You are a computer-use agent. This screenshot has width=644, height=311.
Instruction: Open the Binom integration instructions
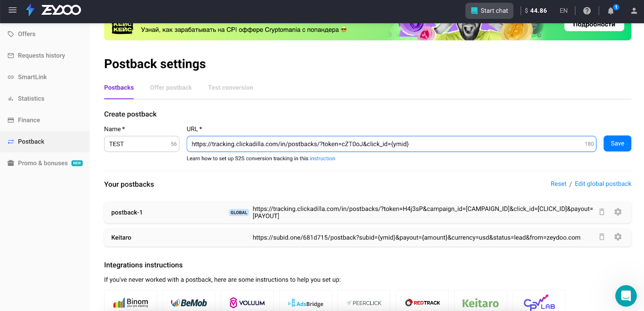click(130, 302)
